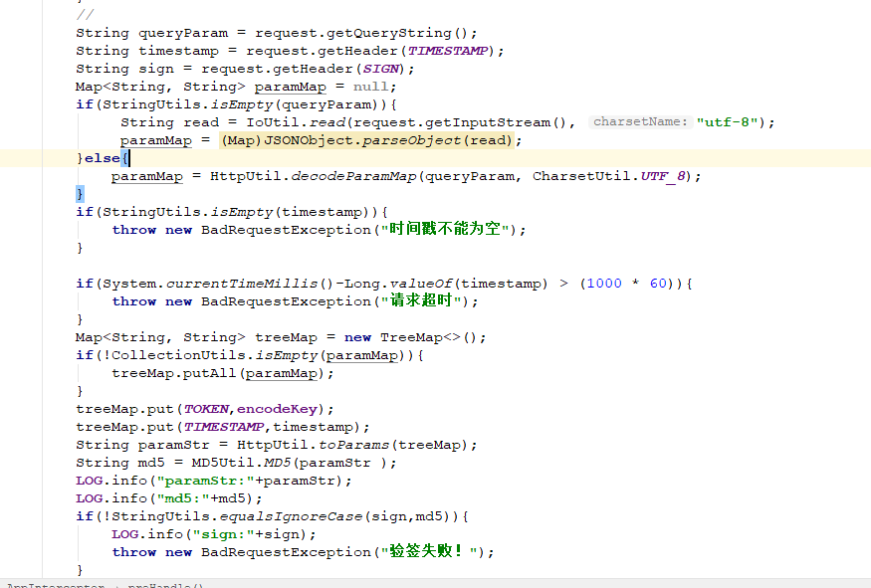Click the "md5:" log string
This screenshot has width=871, height=588.
tap(183, 498)
